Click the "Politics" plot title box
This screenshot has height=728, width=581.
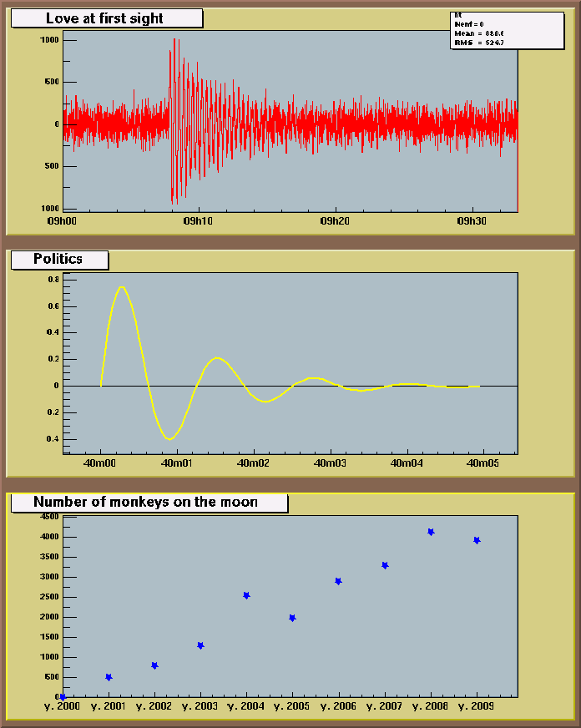pyautogui.click(x=58, y=260)
